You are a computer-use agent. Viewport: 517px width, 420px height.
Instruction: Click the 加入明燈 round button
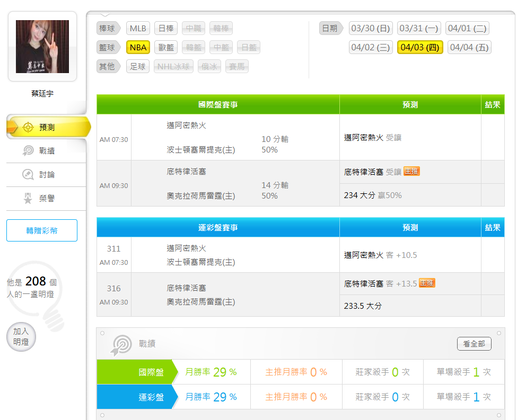[x=21, y=337]
